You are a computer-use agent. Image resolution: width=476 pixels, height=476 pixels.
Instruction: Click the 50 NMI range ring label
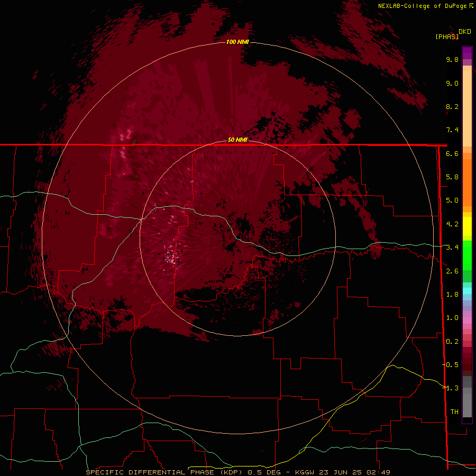237,140
